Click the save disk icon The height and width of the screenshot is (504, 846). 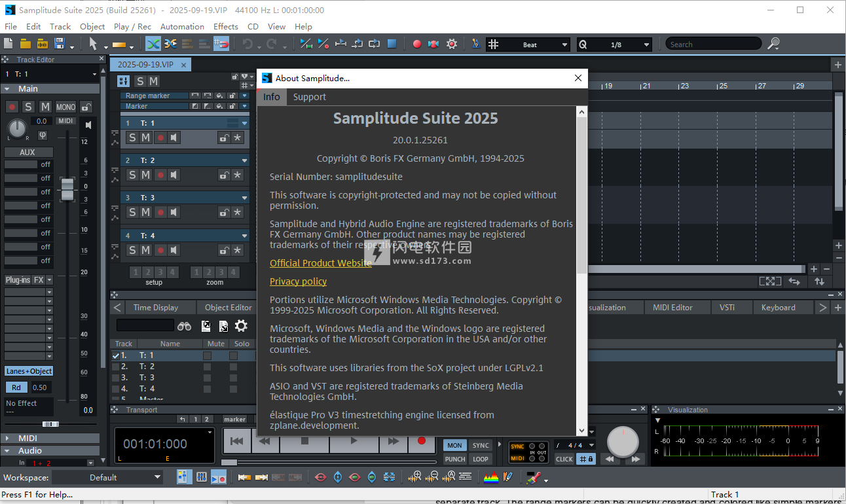(60, 44)
